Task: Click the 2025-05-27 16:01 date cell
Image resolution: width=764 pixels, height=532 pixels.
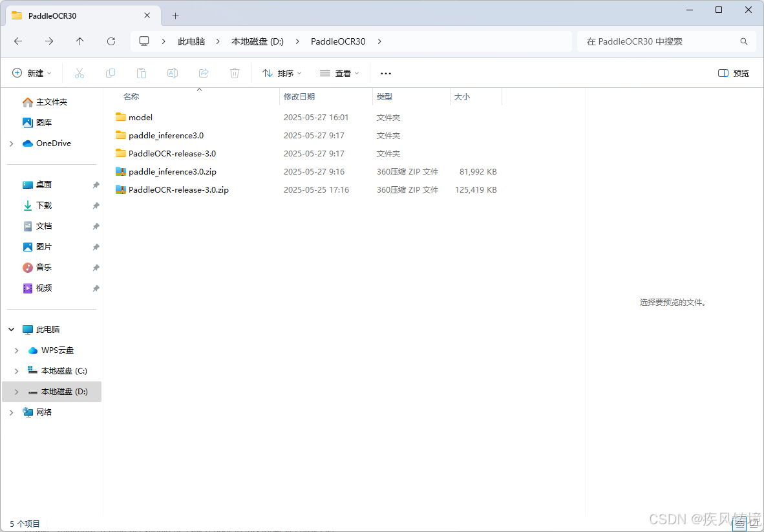Action: point(316,118)
